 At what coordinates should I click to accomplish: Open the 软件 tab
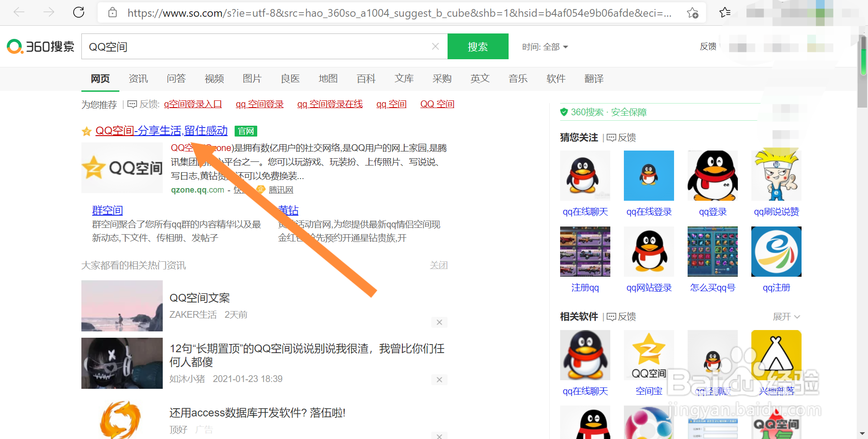pos(556,79)
